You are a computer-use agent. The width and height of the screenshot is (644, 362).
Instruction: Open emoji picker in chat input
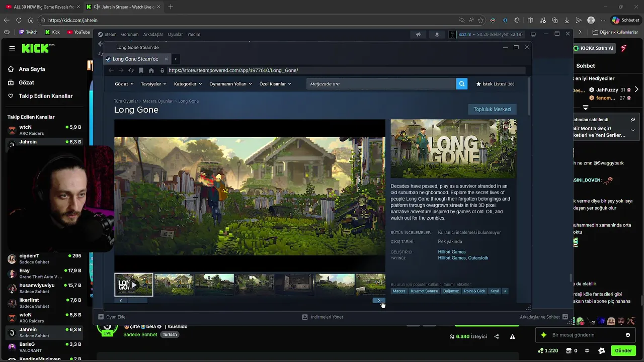[x=628, y=335]
